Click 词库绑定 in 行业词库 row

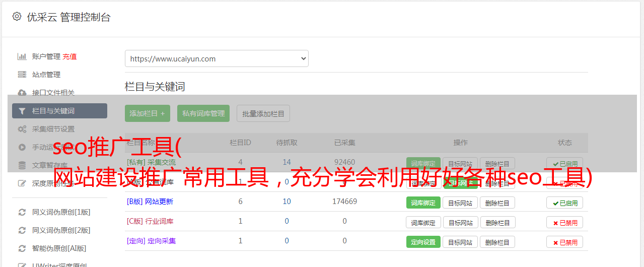point(423,222)
